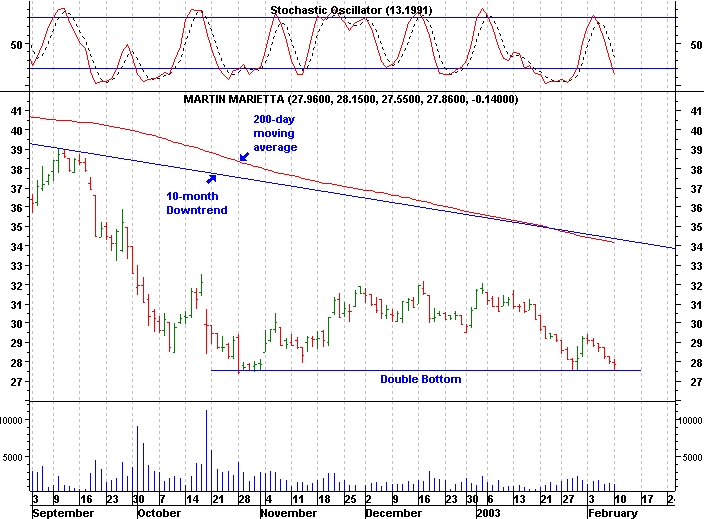Click the MARTIN MARIETTA price title text
705x519 pixels.
(351, 99)
